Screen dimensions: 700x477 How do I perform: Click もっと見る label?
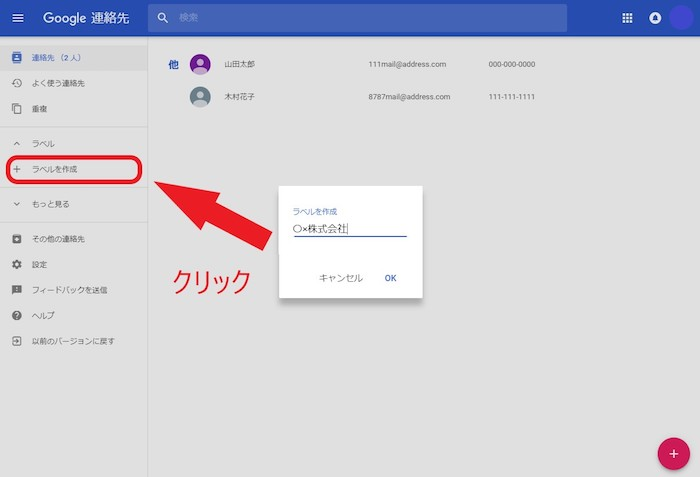tap(50, 204)
